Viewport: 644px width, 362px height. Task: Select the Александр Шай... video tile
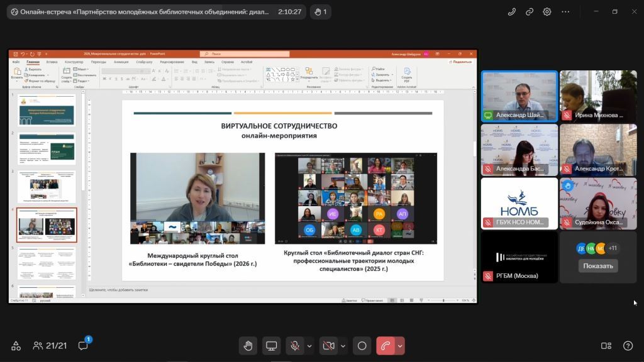[519, 96]
